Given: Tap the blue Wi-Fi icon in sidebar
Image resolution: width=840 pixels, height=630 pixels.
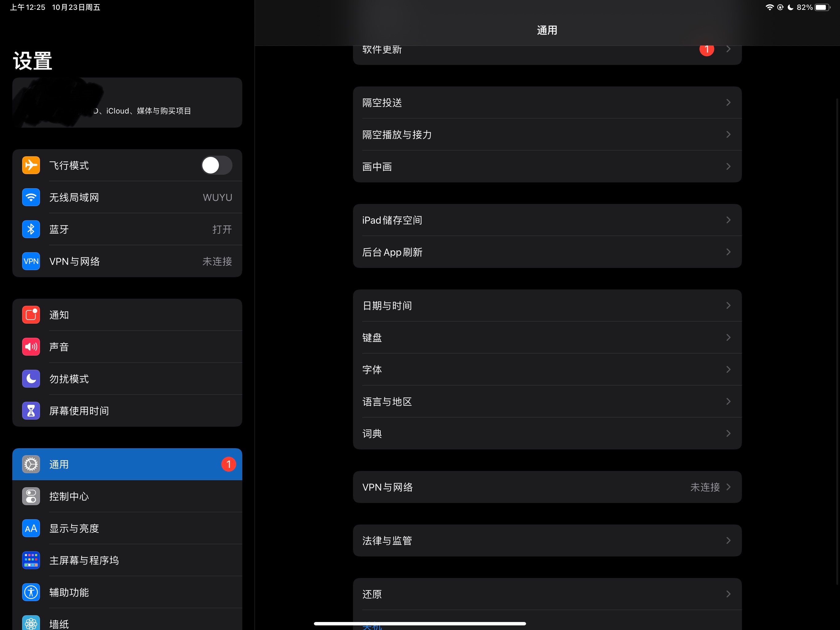Looking at the screenshot, I should 31,197.
